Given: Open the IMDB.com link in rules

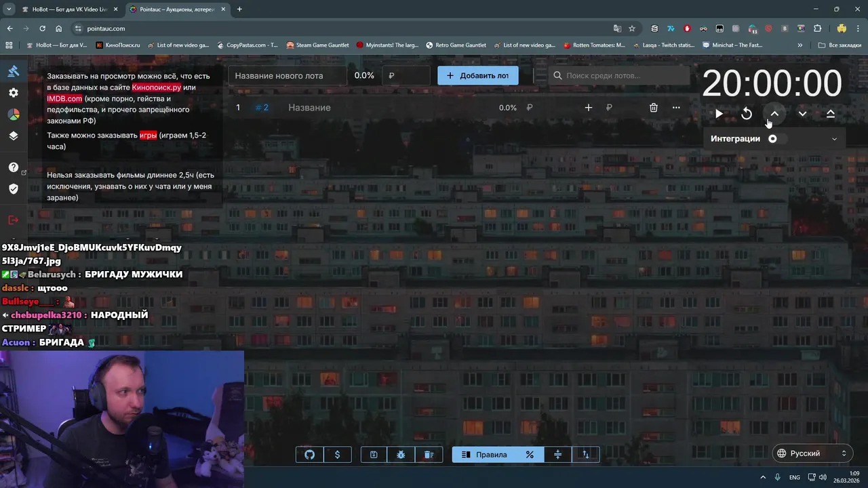Looking at the screenshot, I should (x=64, y=98).
